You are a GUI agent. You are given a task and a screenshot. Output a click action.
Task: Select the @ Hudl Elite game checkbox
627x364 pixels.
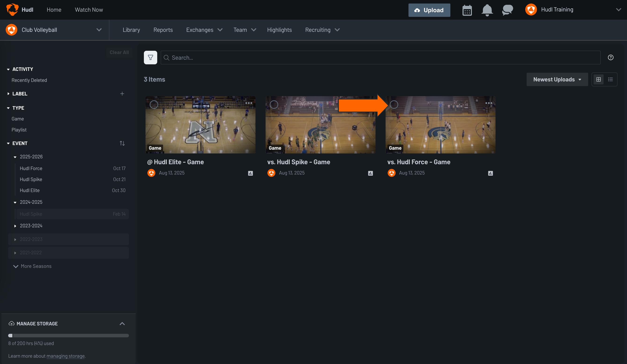point(154,105)
